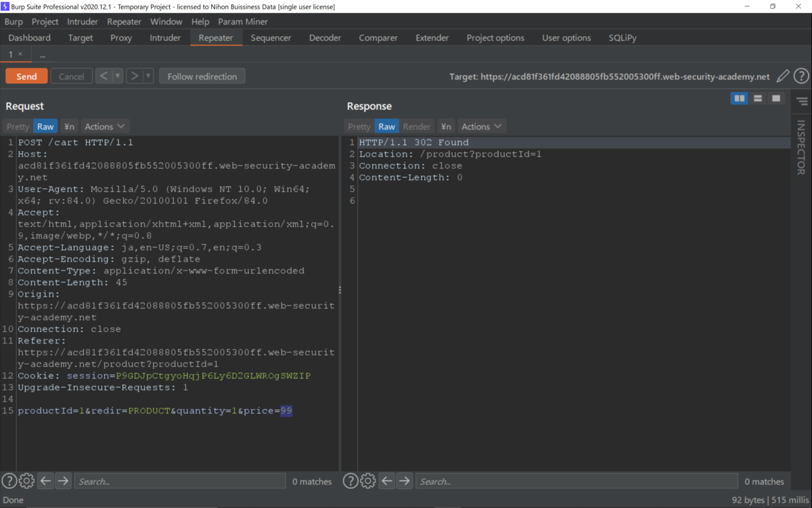812x508 pixels.
Task: Click the request Search field
Action: click(180, 481)
